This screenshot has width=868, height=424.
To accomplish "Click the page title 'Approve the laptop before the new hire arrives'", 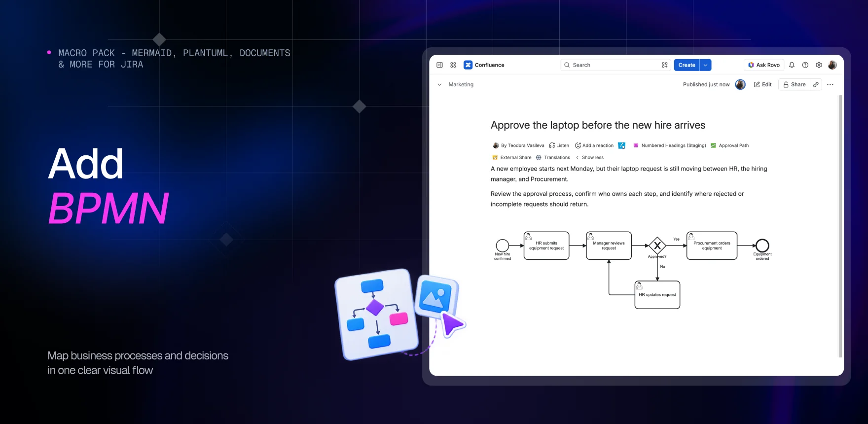I will [598, 125].
